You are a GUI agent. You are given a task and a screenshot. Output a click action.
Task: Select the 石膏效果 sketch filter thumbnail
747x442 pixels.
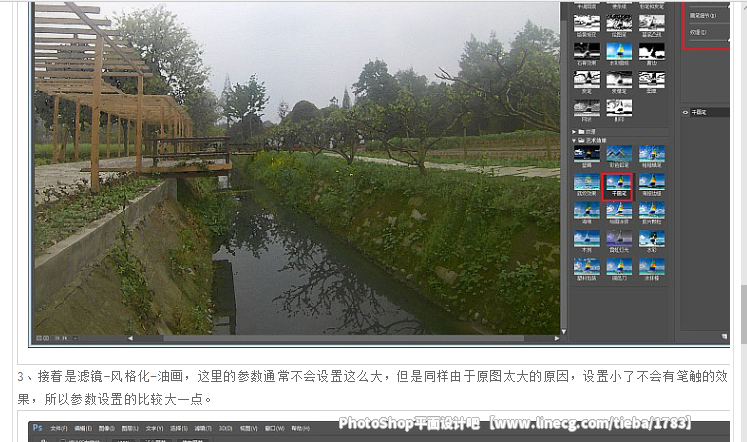tap(586, 51)
